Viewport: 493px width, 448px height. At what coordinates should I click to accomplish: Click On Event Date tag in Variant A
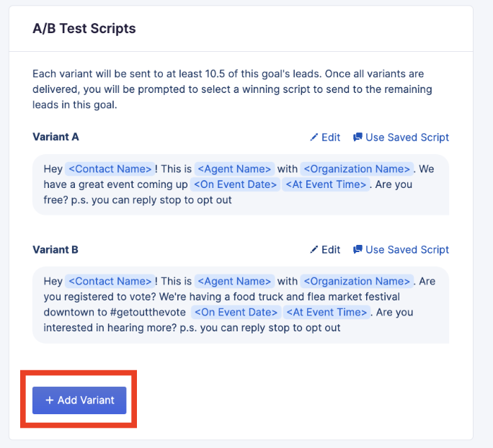click(x=235, y=184)
